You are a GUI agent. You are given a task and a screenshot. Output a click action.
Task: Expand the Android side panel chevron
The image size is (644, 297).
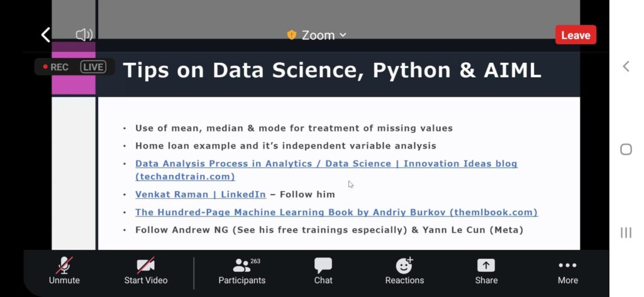(x=626, y=66)
